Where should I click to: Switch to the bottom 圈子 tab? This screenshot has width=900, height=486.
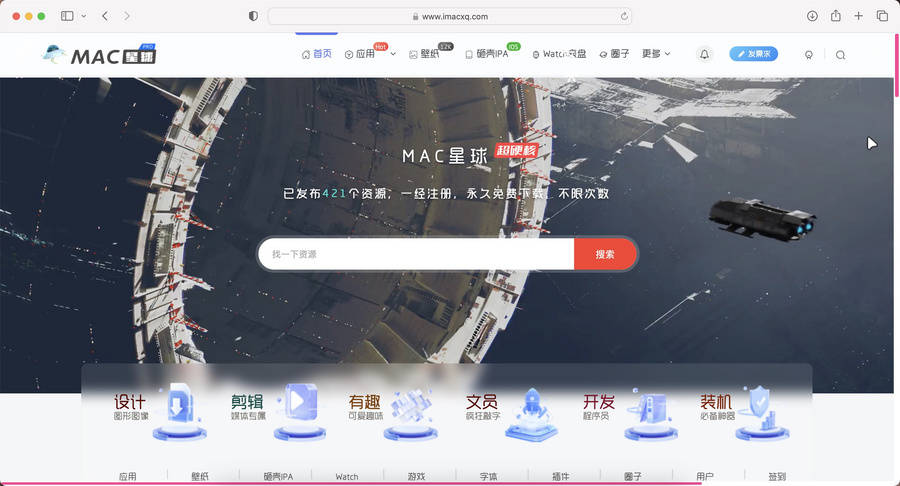pyautogui.click(x=633, y=476)
